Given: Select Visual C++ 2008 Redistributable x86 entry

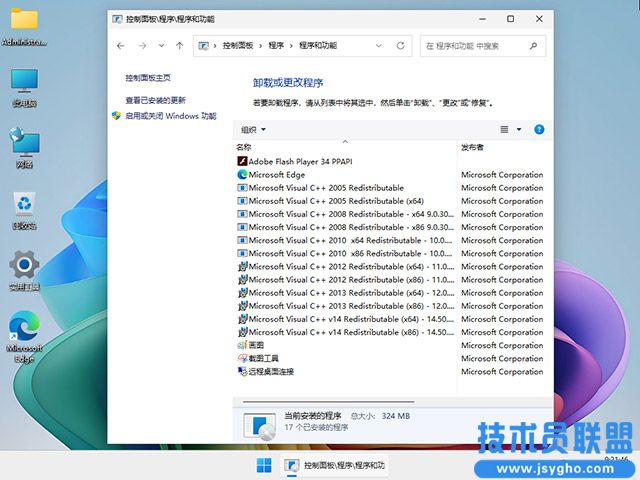Looking at the screenshot, I should pyautogui.click(x=351, y=227).
